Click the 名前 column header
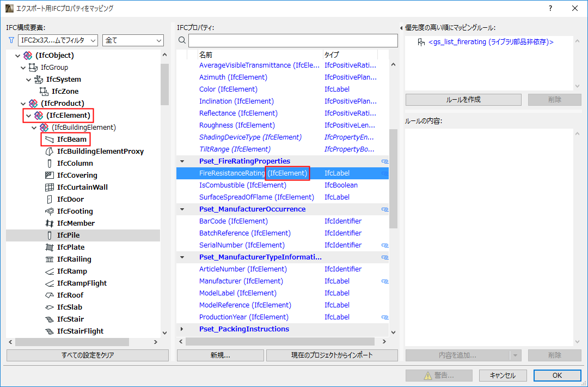The height and width of the screenshot is (387, 588). 260,55
